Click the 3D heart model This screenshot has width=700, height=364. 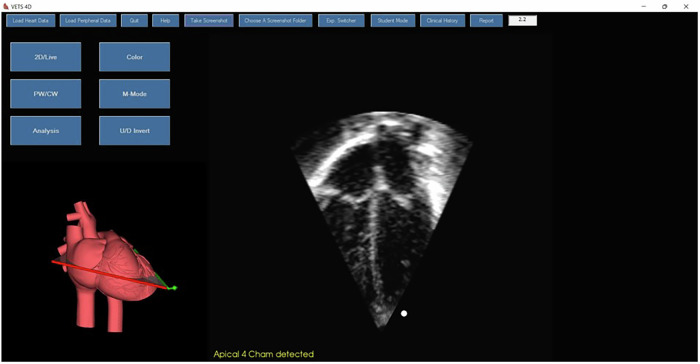[107, 268]
